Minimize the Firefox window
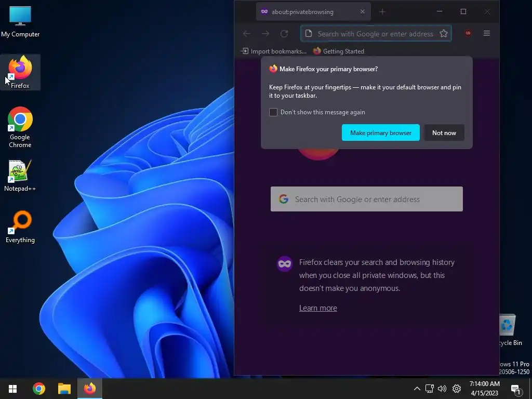 (440, 11)
